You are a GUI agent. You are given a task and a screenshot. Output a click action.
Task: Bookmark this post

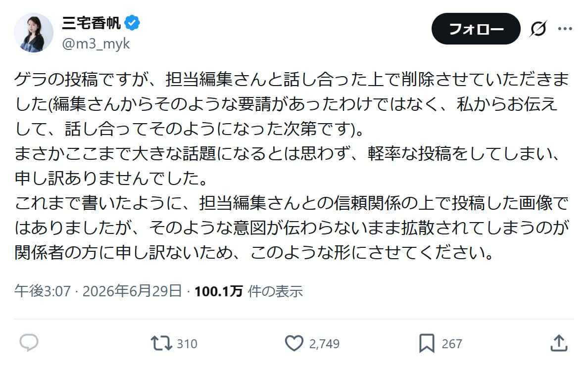click(427, 343)
